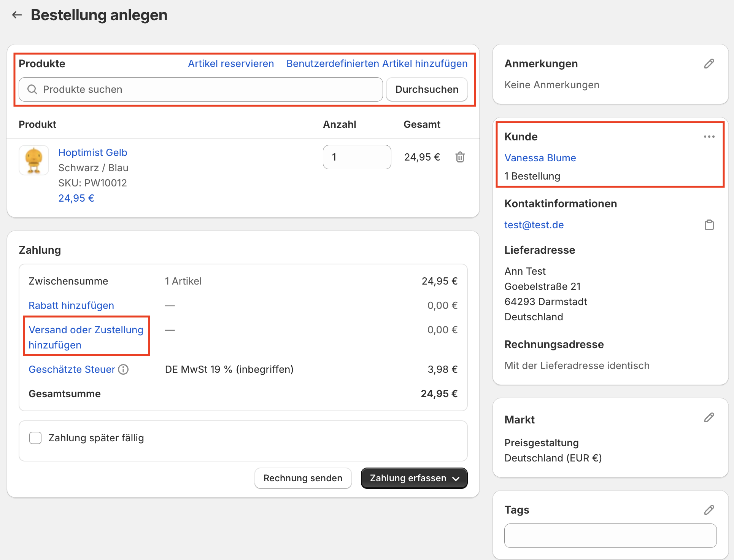Click the Tags pencil edit icon
Screen dimensions: 734x560
709,510
